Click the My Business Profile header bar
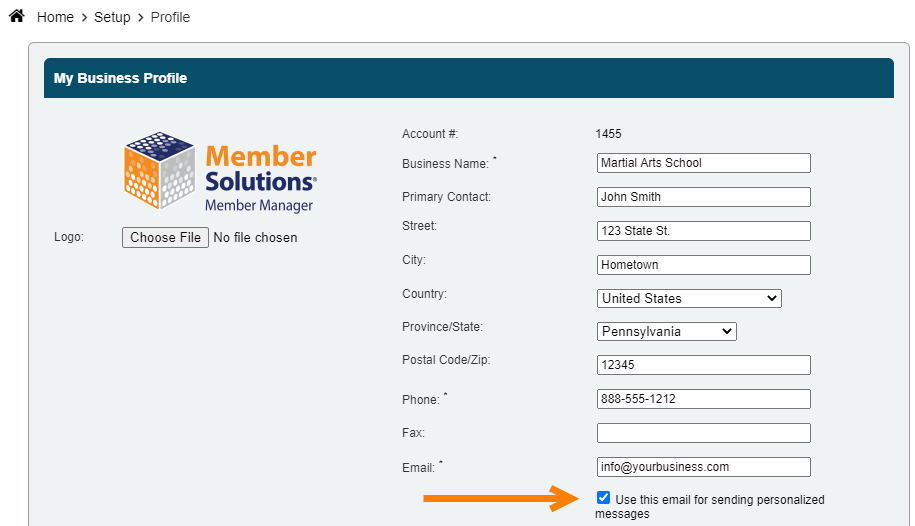 468,78
